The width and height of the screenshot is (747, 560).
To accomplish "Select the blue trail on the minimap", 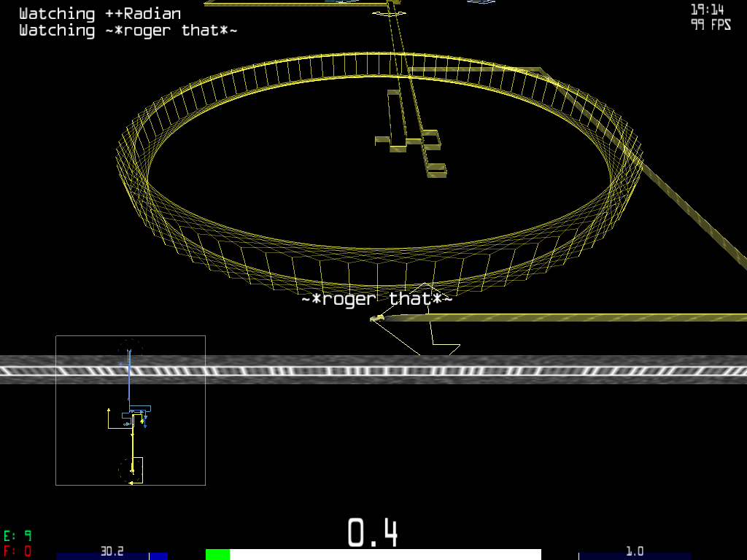I will (x=129, y=379).
